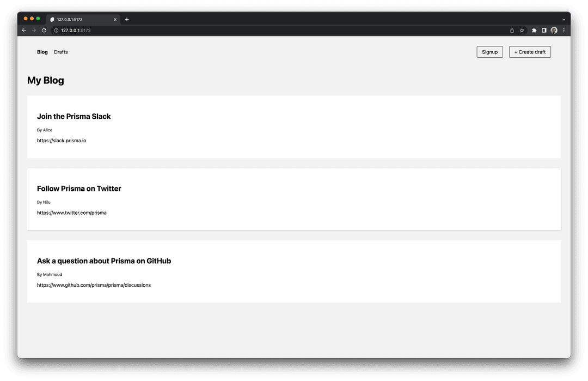The height and width of the screenshot is (381, 588).
Task: Select the post by Mahmoud about GitHub
Action: click(104, 261)
